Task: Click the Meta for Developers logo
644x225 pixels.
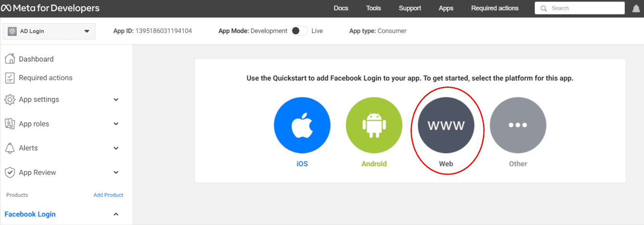Action: (50, 8)
